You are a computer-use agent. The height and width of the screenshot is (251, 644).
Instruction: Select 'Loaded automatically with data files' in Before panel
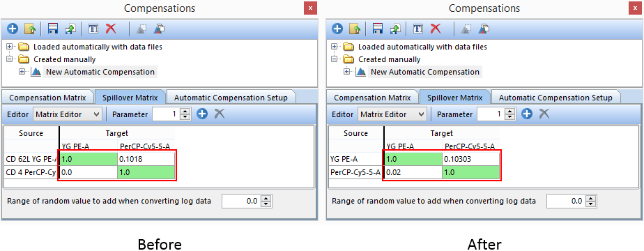[x=98, y=47]
